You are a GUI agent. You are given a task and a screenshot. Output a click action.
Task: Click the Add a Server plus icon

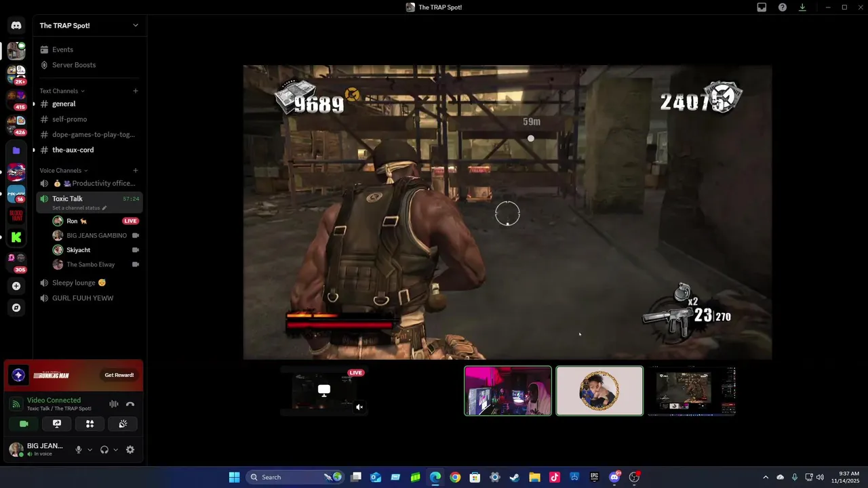pyautogui.click(x=16, y=286)
